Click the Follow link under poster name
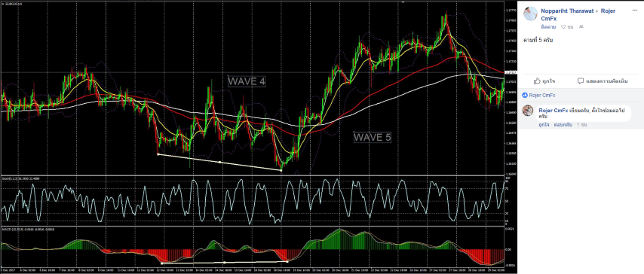The image size is (644, 274). point(548,26)
